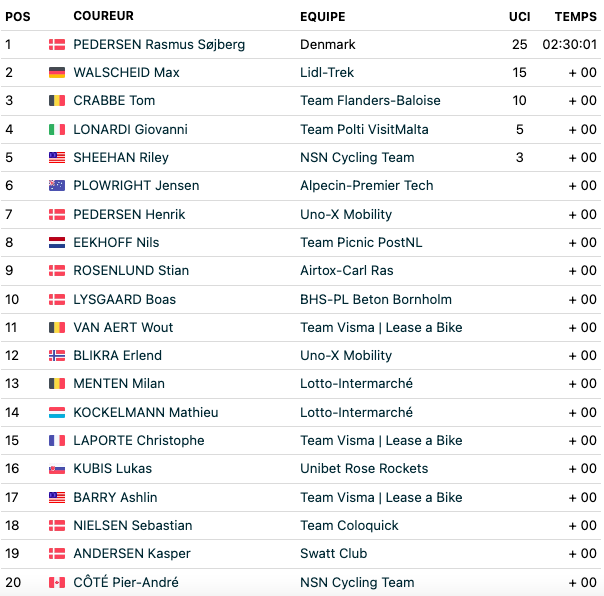Open rider page for VAN AERT Wout
The image size is (604, 596).
click(123, 327)
